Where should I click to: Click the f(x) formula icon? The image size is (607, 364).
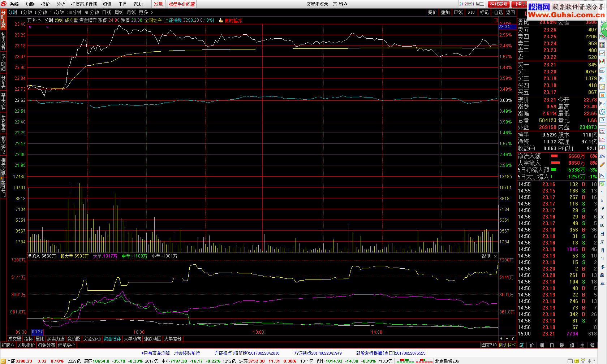[602, 112]
